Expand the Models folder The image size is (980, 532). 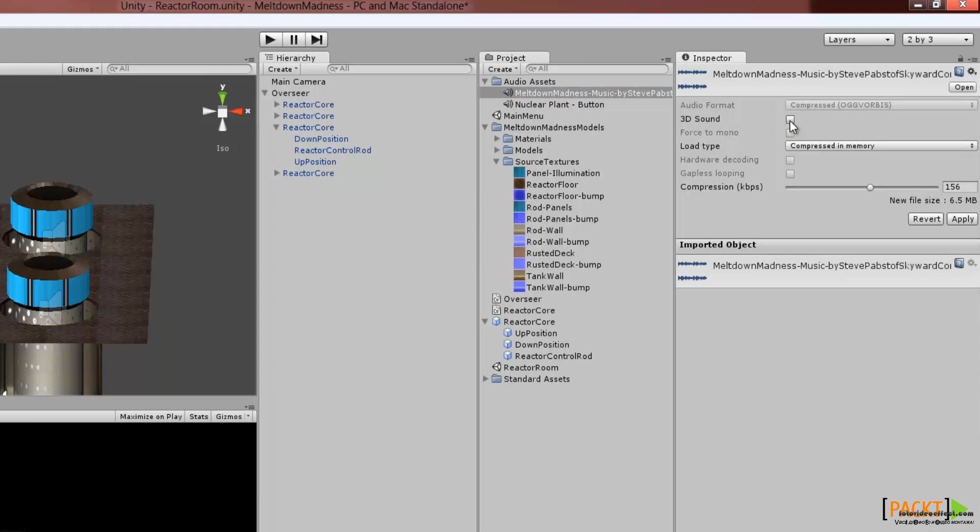pyautogui.click(x=497, y=150)
